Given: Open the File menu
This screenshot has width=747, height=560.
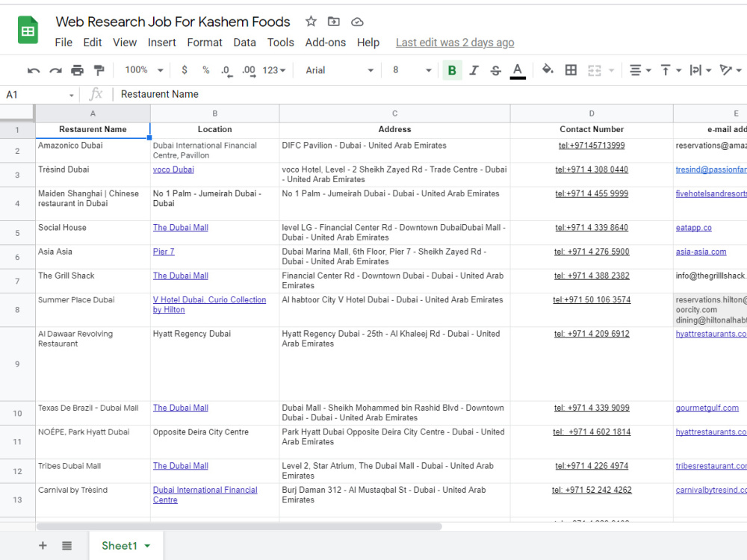Looking at the screenshot, I should tap(63, 43).
